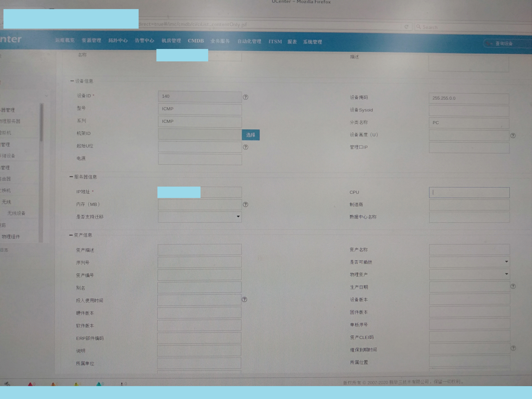
Task: Click help icon next to 生产日期 field
Action: pyautogui.click(x=513, y=286)
